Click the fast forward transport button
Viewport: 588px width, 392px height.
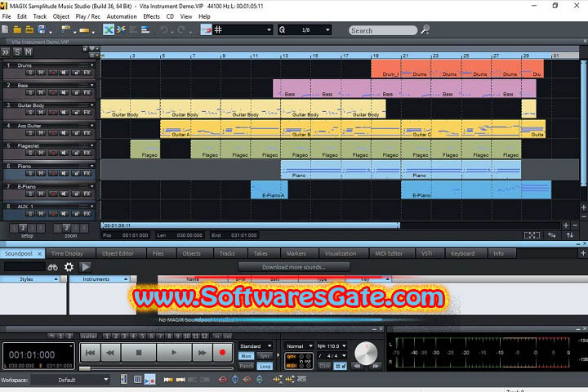pos(203,353)
